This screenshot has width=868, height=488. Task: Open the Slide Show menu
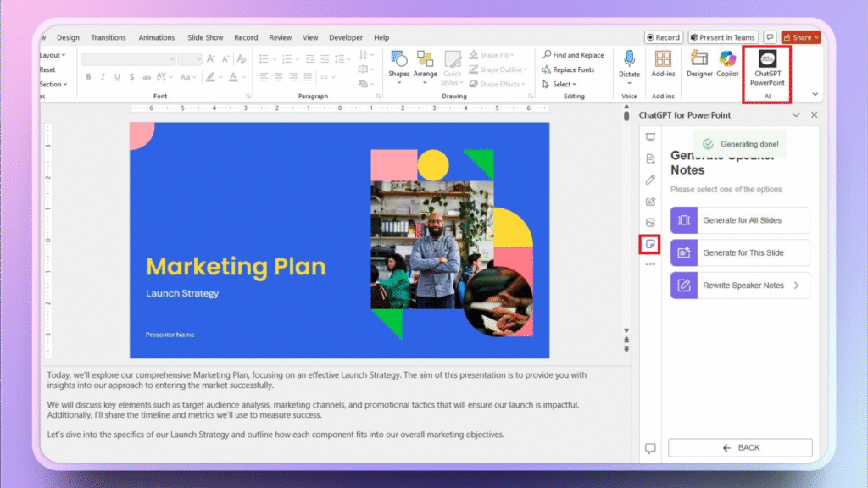pyautogui.click(x=205, y=37)
